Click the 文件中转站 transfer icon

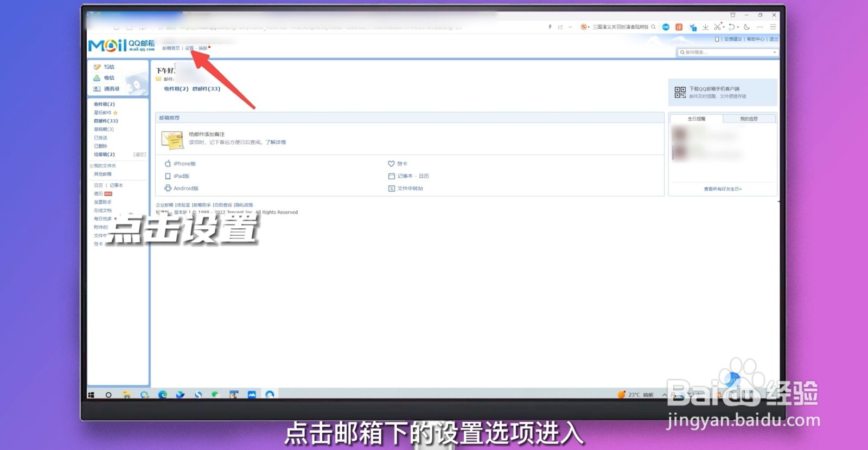coord(391,189)
